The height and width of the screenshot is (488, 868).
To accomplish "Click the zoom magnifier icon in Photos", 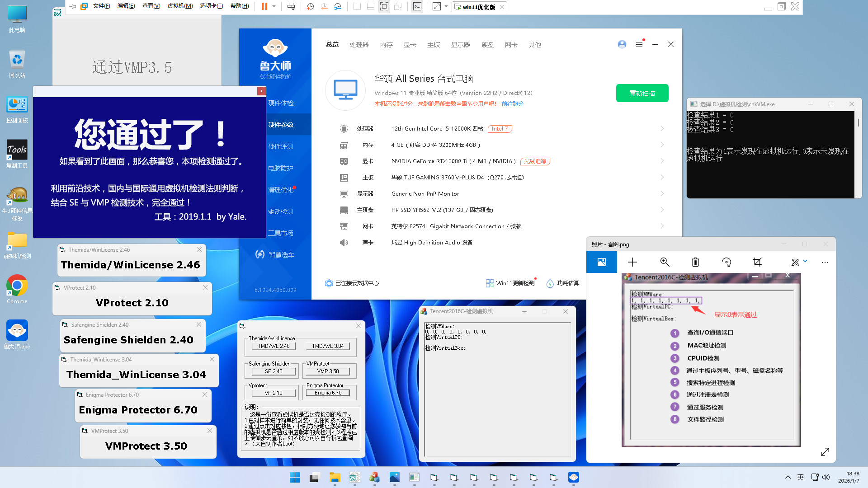I will pyautogui.click(x=665, y=262).
